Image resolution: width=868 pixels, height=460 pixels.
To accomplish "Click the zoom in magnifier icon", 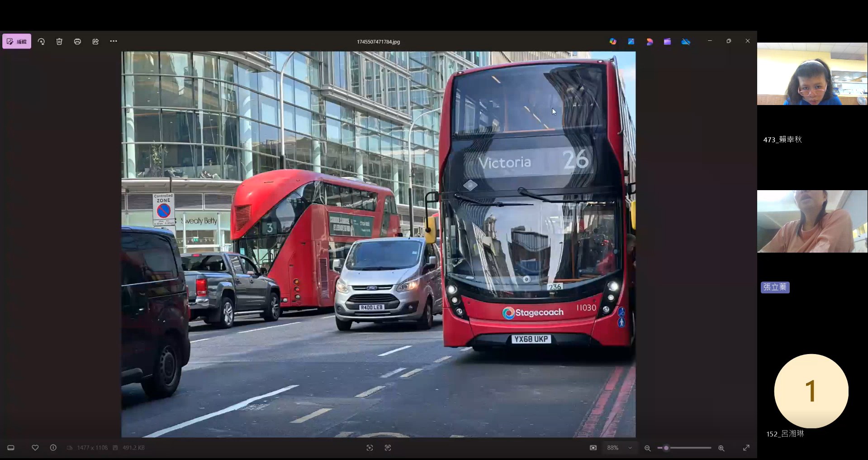I will point(721,448).
